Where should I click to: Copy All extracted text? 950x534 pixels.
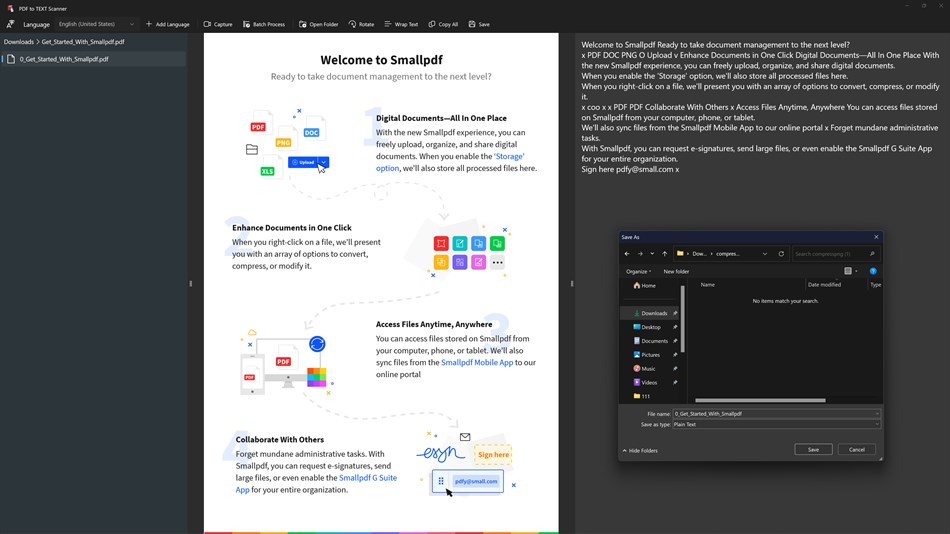tap(443, 24)
